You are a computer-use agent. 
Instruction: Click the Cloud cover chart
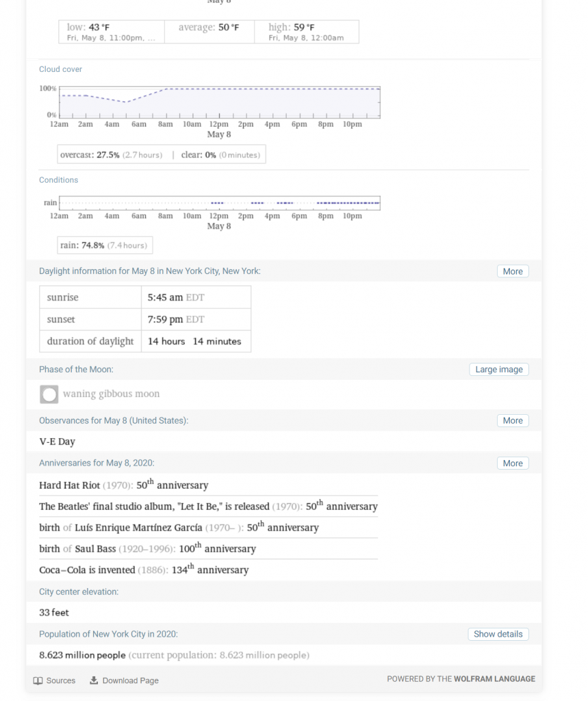[x=219, y=103]
